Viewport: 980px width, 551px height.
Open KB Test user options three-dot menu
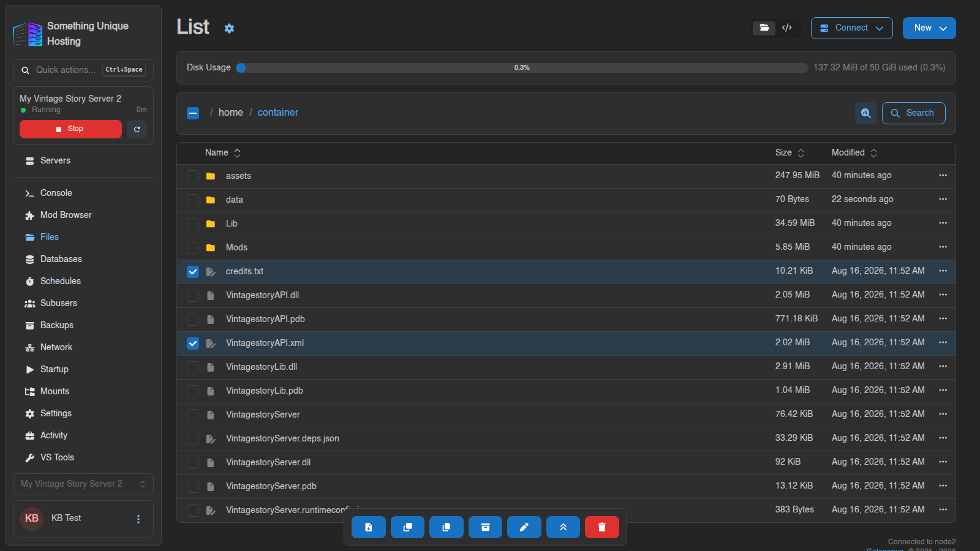point(138,519)
